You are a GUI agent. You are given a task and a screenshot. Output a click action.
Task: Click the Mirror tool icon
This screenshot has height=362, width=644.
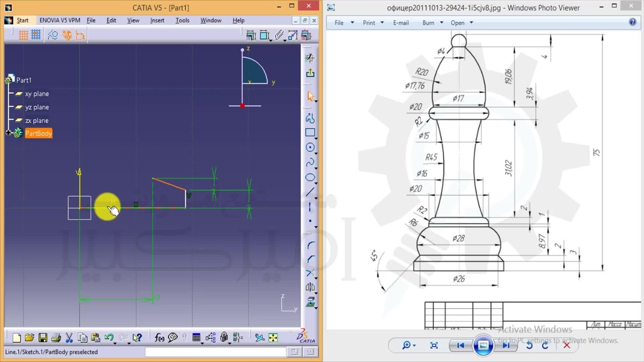pos(310,288)
